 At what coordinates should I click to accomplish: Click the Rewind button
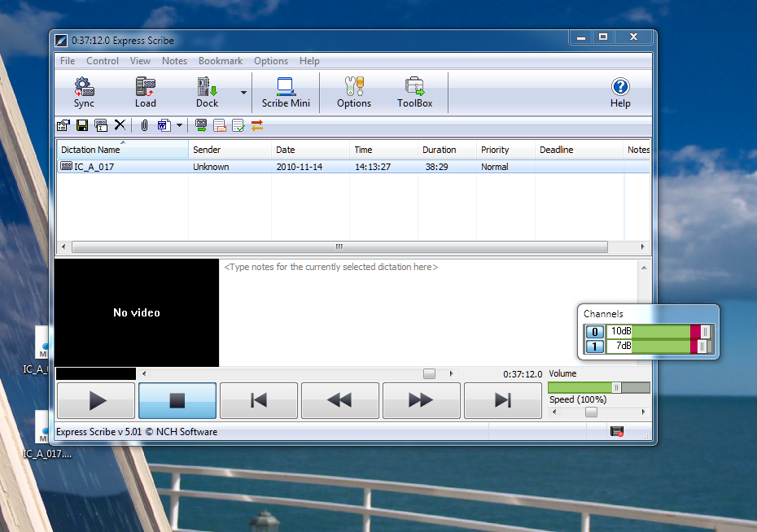pyautogui.click(x=340, y=400)
